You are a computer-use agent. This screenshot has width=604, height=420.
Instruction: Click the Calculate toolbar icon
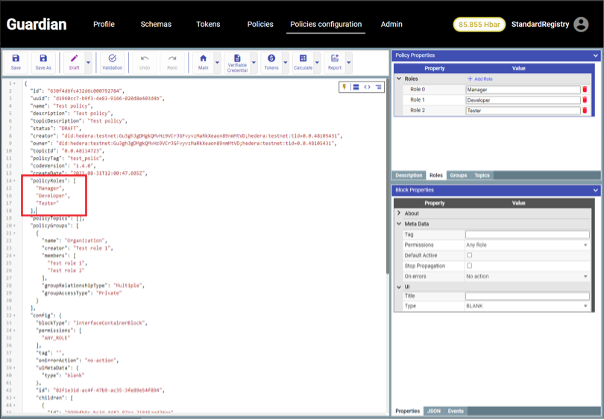point(303,61)
